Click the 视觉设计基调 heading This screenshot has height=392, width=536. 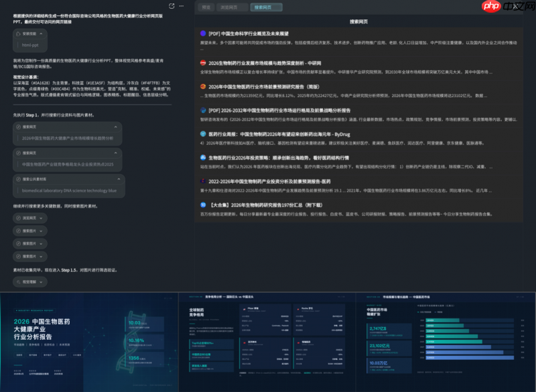tap(26, 77)
